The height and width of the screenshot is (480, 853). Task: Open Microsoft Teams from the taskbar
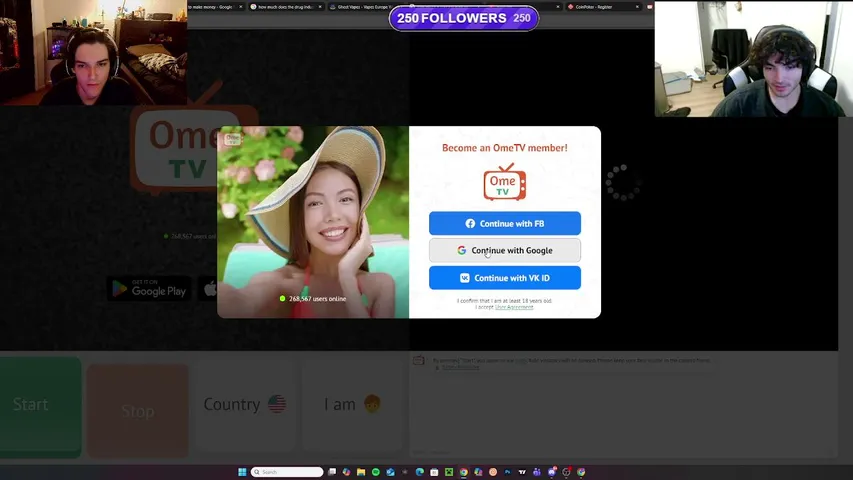(537, 472)
